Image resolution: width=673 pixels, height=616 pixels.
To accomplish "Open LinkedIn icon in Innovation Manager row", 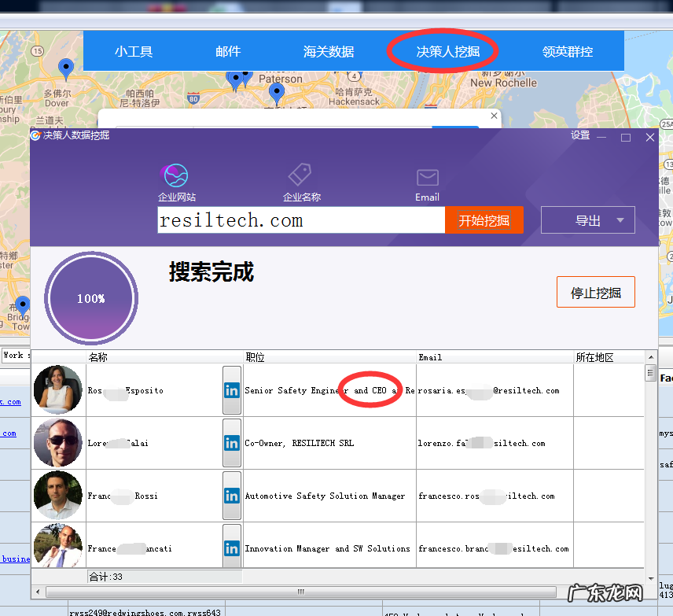I will (x=232, y=548).
